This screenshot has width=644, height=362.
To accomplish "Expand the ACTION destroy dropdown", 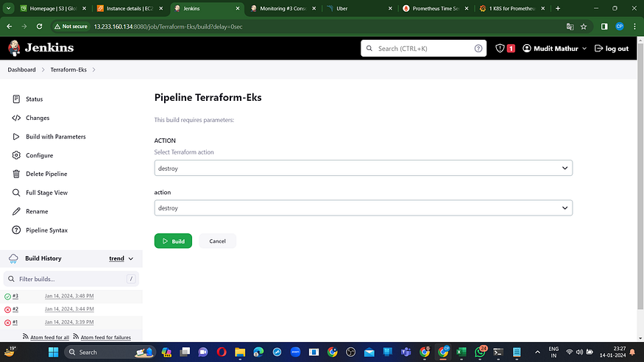I will [363, 168].
